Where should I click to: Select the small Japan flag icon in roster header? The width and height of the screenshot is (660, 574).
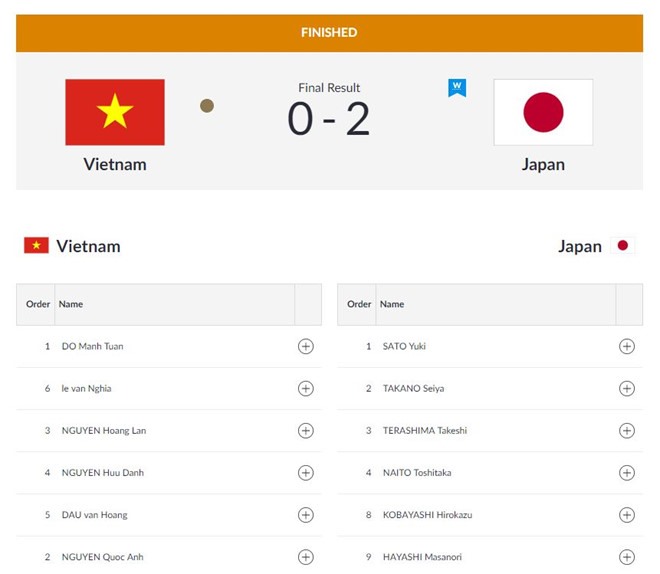[x=623, y=245]
